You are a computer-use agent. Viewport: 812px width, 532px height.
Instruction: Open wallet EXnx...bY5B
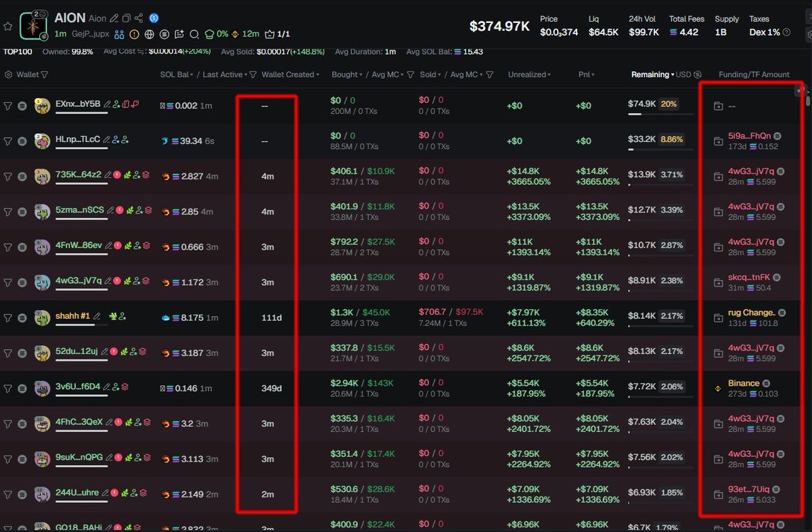click(x=78, y=104)
